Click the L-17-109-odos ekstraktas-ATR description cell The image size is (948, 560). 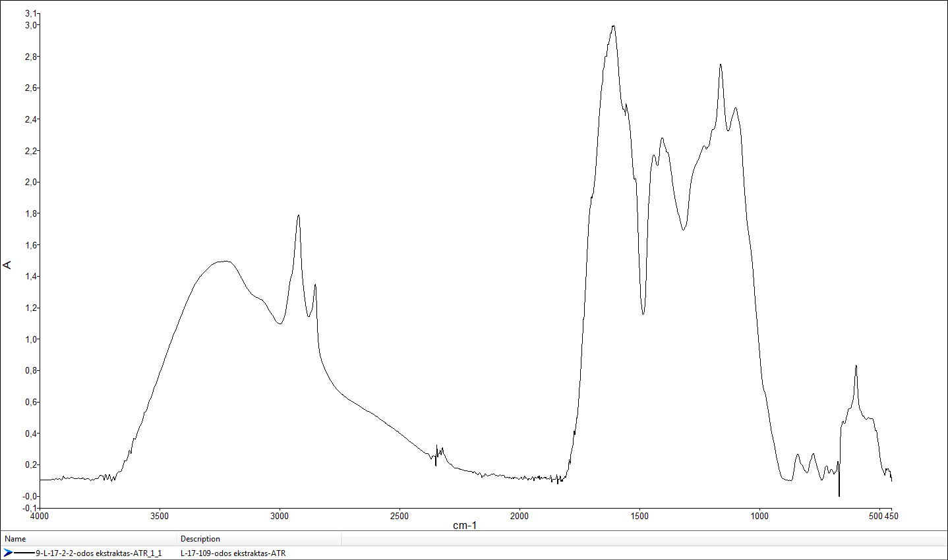tap(233, 553)
